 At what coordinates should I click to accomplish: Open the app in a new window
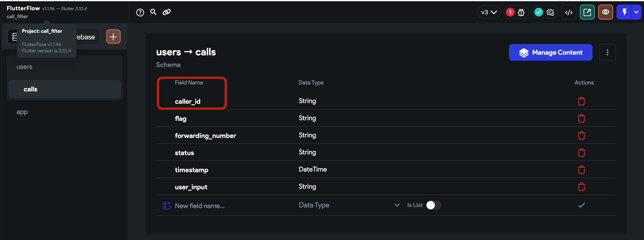coord(587,12)
